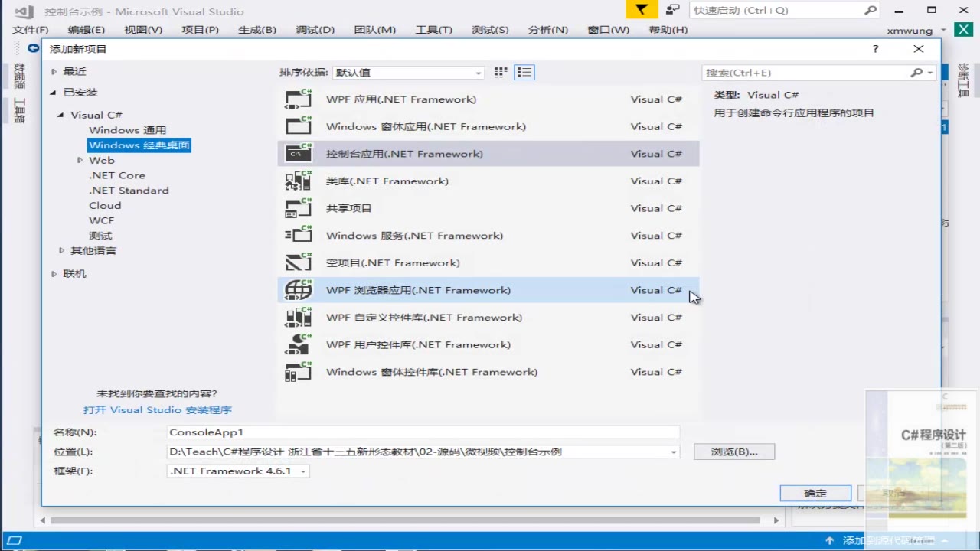Switch to list view mode
This screenshot has height=551, width=980.
tap(524, 73)
